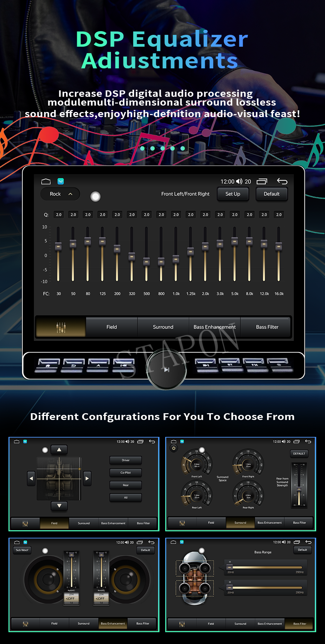Open the Bass Filter tab in main screen

point(267,327)
